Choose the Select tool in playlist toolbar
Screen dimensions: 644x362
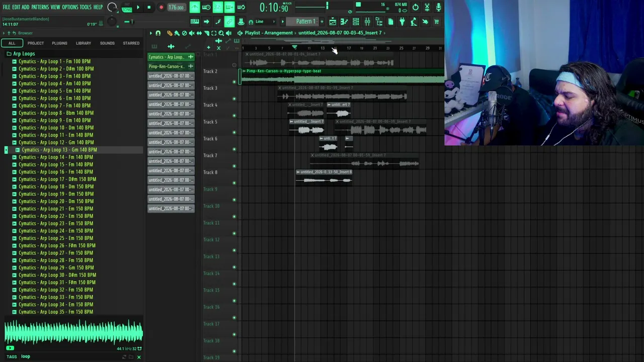pos(214,33)
